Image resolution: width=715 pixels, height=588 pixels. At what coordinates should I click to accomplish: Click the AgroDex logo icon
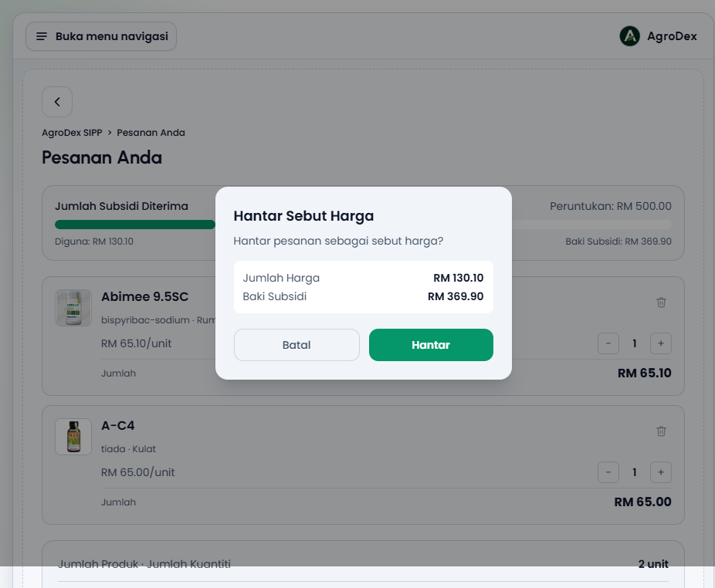630,36
